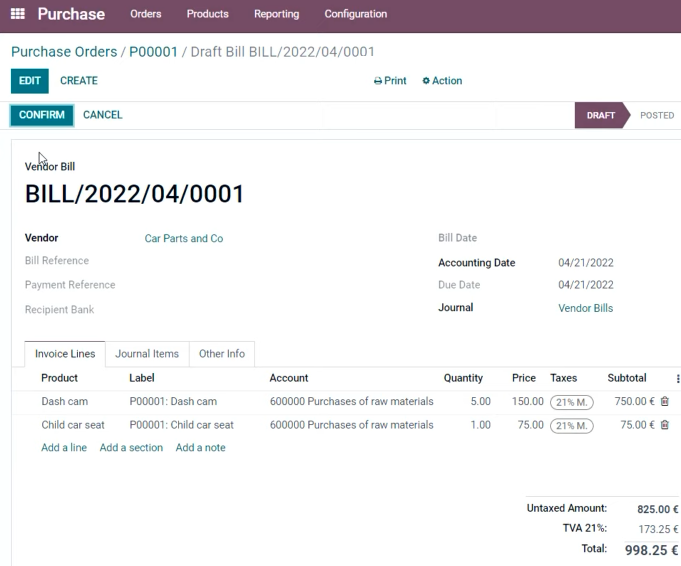Open the Print menu
Viewport: 681px width, 566px height.
click(x=390, y=81)
